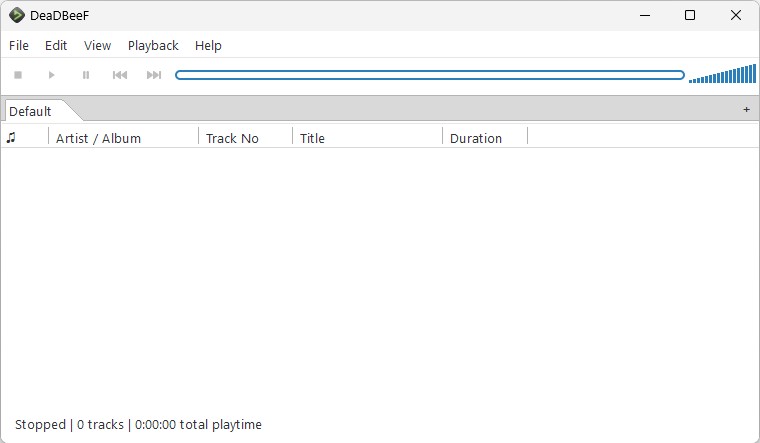Open the View menu
760x443 pixels.
coord(97,46)
